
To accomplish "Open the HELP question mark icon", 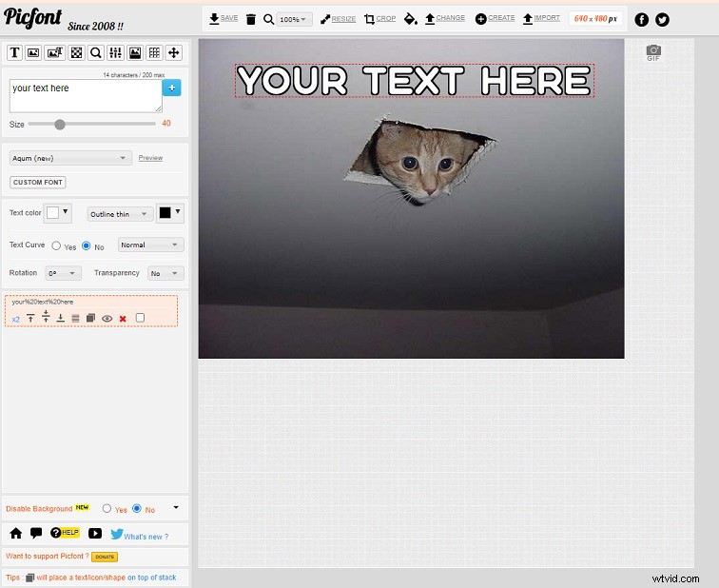I will coord(65,533).
